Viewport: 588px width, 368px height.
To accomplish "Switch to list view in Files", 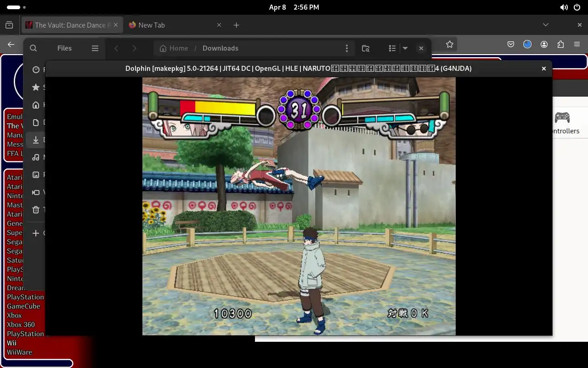I will [x=392, y=48].
